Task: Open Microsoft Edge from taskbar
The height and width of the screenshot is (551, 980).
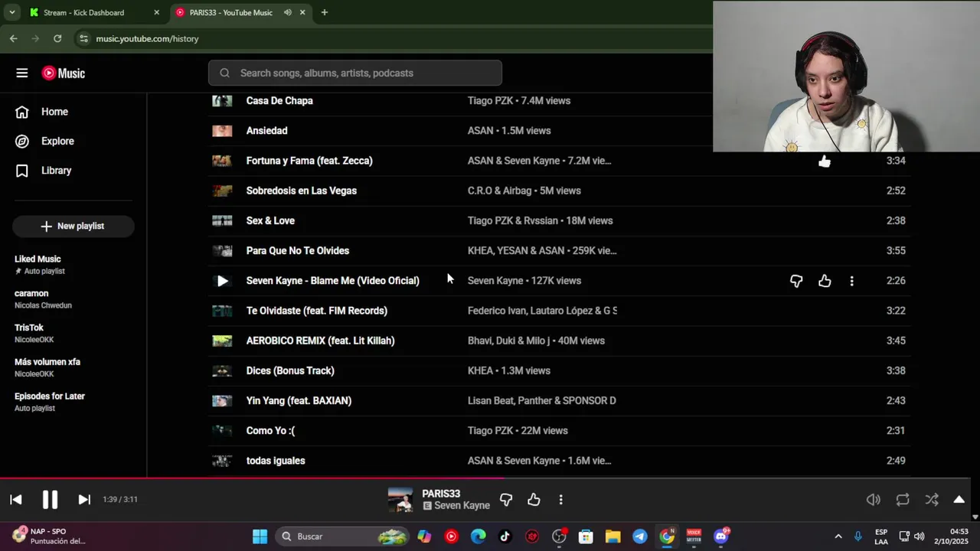Action: (479, 536)
